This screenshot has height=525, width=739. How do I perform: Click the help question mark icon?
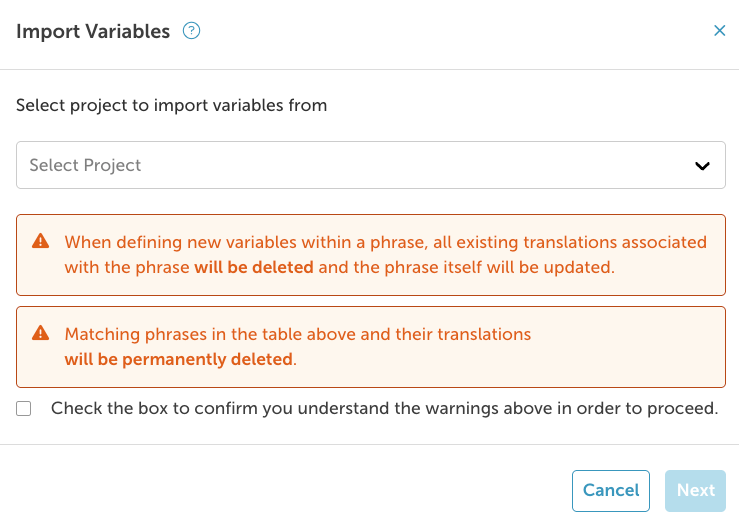pyautogui.click(x=192, y=31)
